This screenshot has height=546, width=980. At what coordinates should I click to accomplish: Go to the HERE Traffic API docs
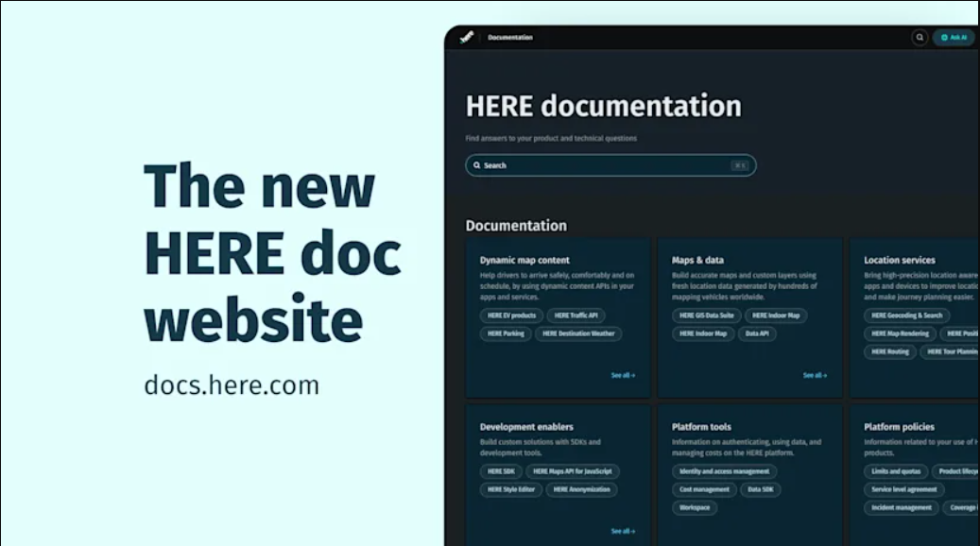point(576,316)
